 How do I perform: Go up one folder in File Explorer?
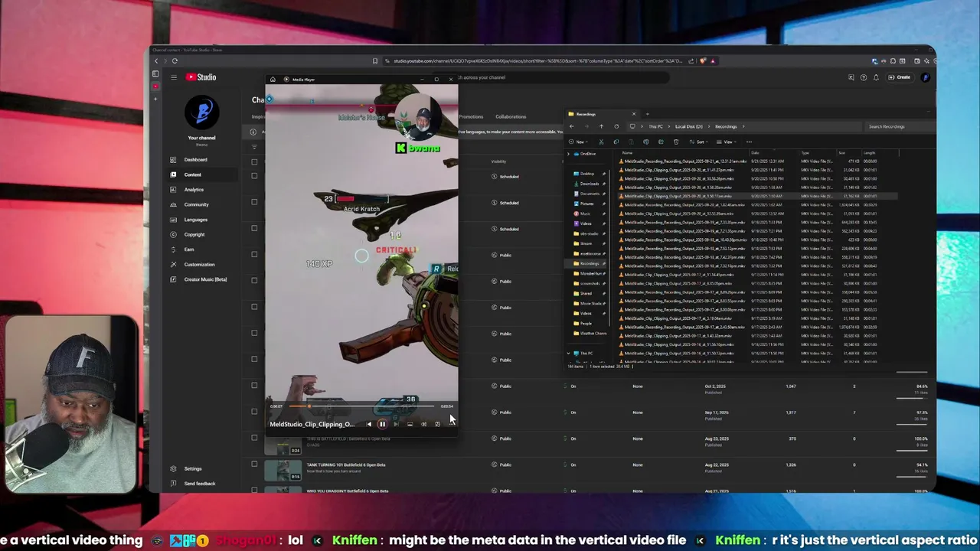coord(601,126)
